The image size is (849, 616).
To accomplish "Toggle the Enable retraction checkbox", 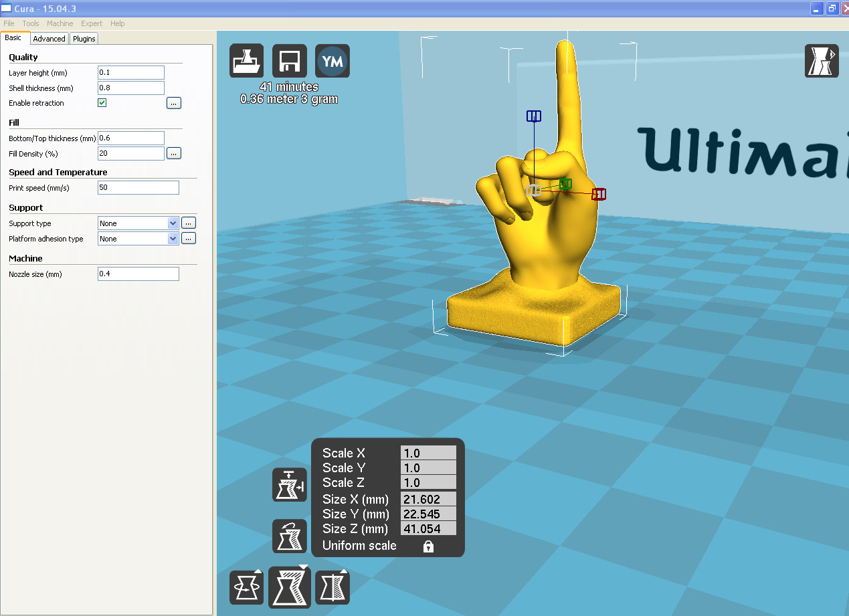I will pos(102,102).
